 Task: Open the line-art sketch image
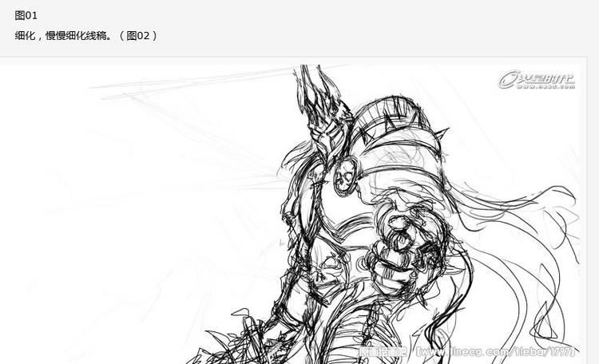[x=290, y=214]
